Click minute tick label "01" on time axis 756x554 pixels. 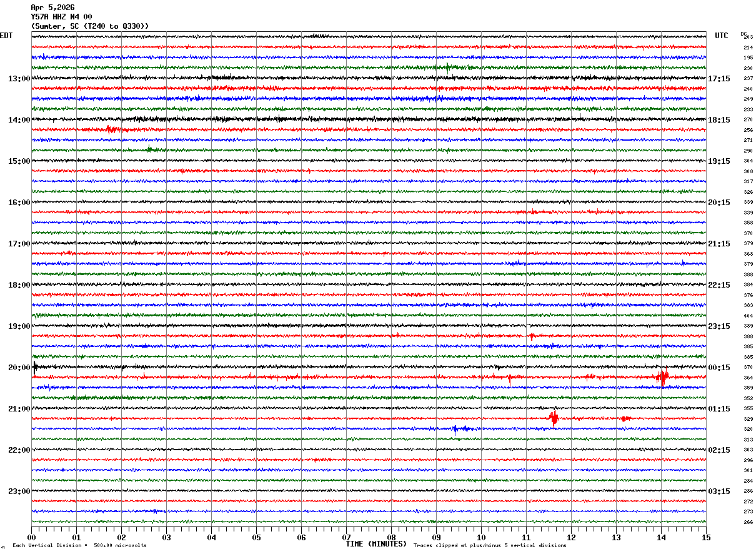coord(77,538)
